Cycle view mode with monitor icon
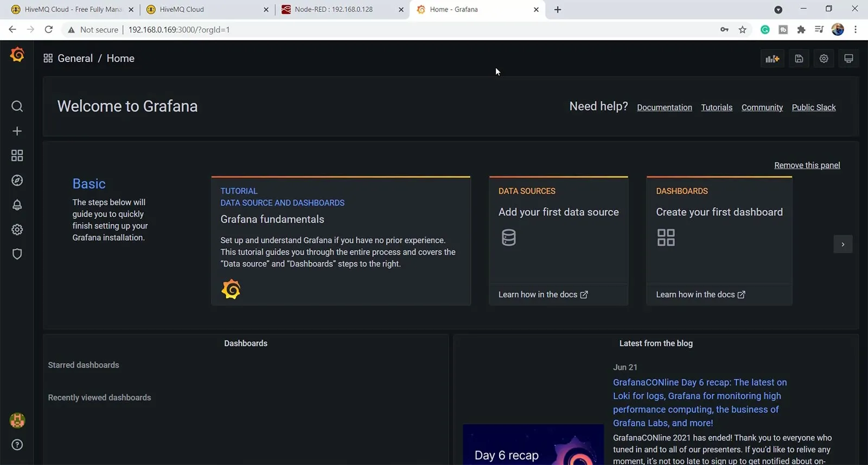 [849, 59]
